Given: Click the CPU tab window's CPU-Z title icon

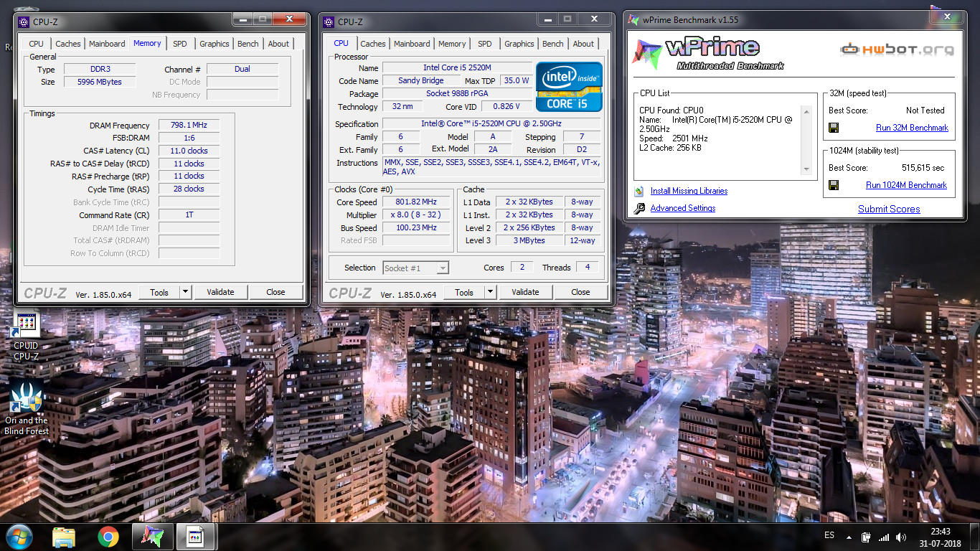Looking at the screenshot, I should [x=329, y=22].
